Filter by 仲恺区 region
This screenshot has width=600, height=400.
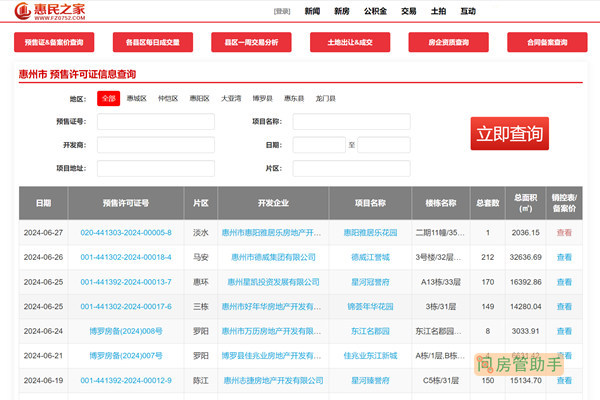coord(168,98)
